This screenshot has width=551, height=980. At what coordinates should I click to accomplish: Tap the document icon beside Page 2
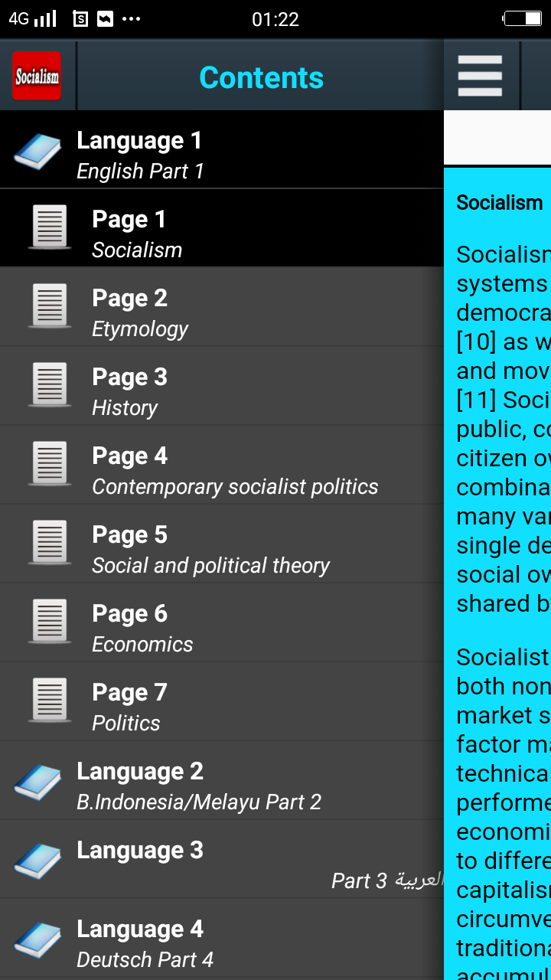click(x=50, y=306)
